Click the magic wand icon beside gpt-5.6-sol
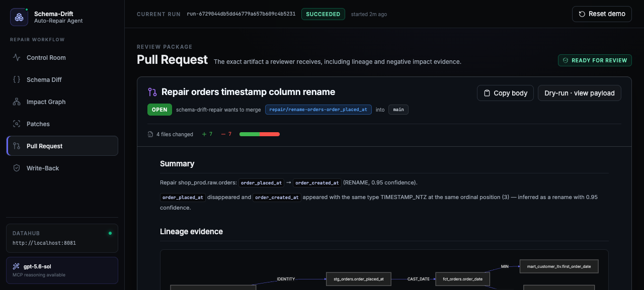Screen dimensions: 644x290 pos(16,266)
